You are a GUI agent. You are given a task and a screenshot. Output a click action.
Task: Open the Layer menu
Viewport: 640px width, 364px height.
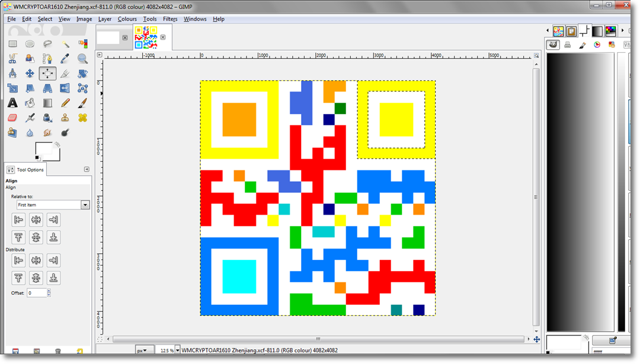click(x=105, y=19)
